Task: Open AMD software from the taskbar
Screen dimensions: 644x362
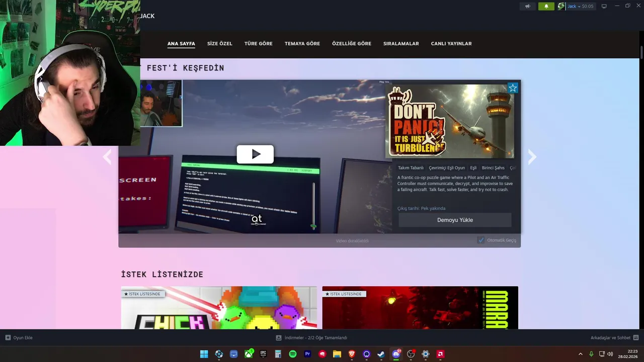Action: pyautogui.click(x=440, y=354)
